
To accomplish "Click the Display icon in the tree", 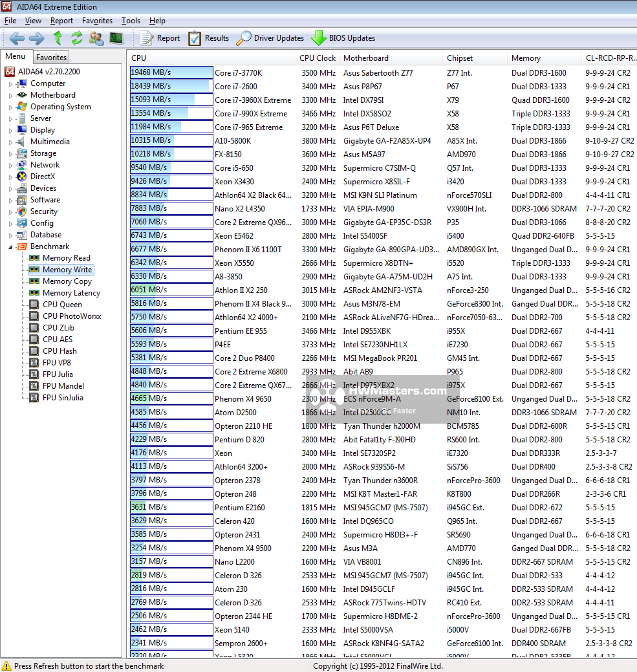I will 22,129.
